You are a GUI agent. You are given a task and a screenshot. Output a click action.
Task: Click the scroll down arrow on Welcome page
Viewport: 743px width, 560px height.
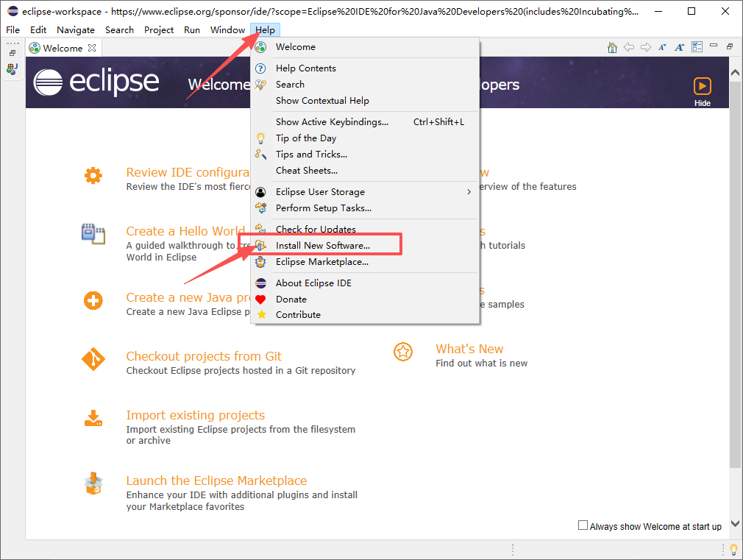[x=735, y=523]
